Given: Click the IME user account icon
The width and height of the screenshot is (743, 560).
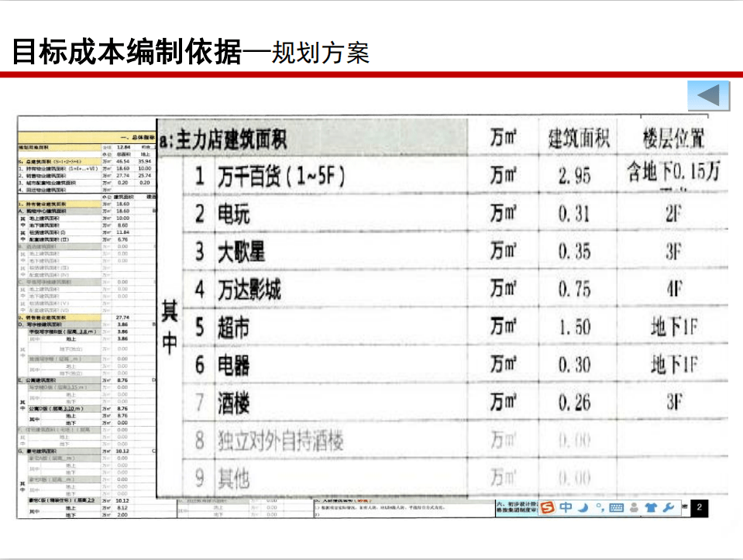Looking at the screenshot, I should pyautogui.click(x=635, y=508).
